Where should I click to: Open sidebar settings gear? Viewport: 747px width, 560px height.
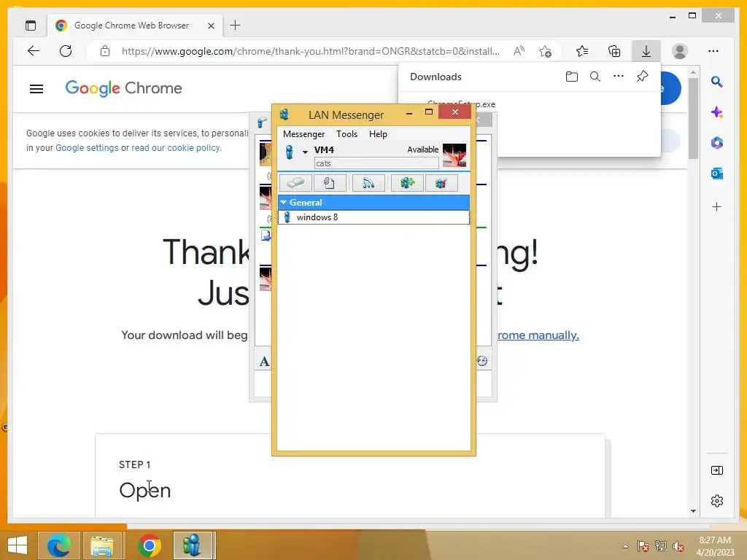tap(716, 501)
